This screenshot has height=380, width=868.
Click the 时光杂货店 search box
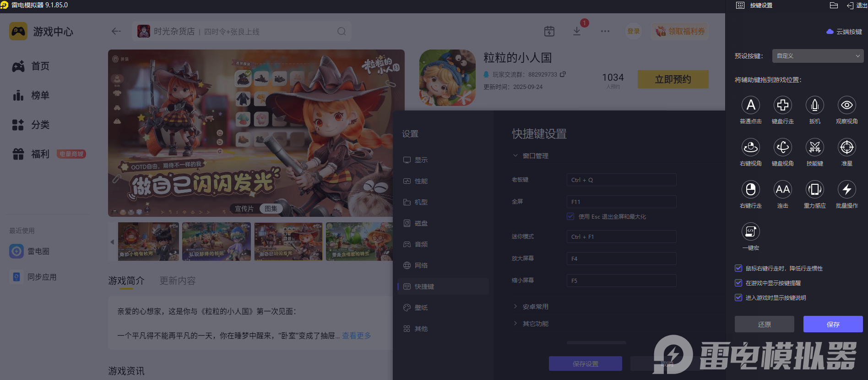242,31
